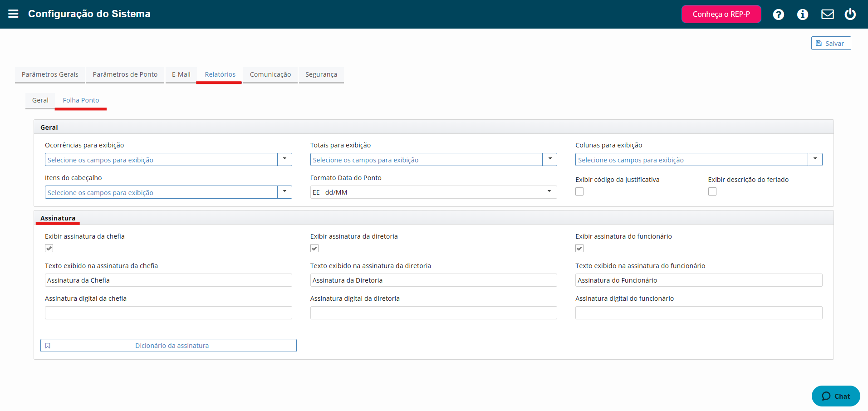868x411 pixels.
Task: Enable Exibir código da justificativa checkbox
Action: pyautogui.click(x=579, y=191)
